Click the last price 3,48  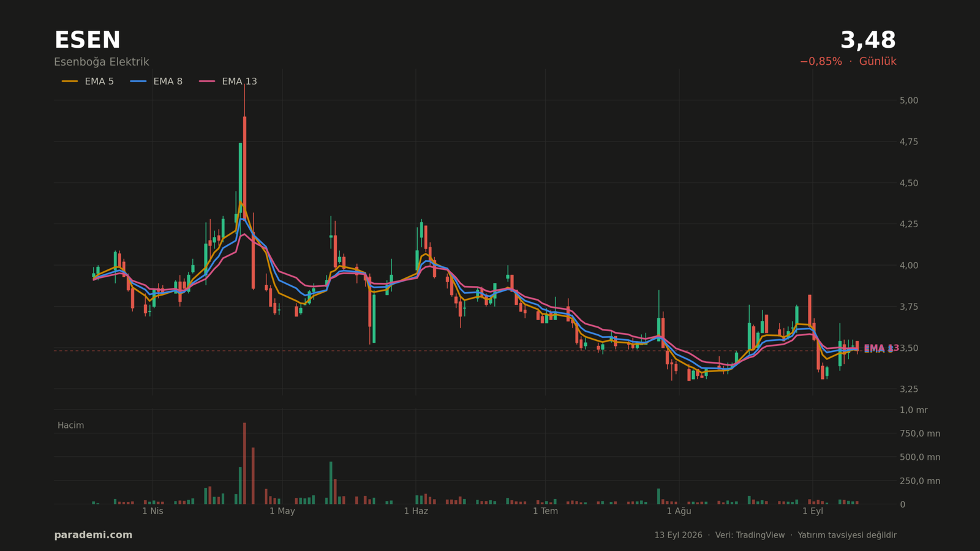[x=868, y=40]
